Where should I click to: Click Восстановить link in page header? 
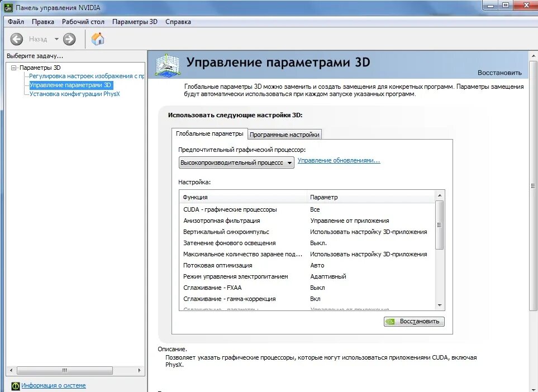click(499, 73)
